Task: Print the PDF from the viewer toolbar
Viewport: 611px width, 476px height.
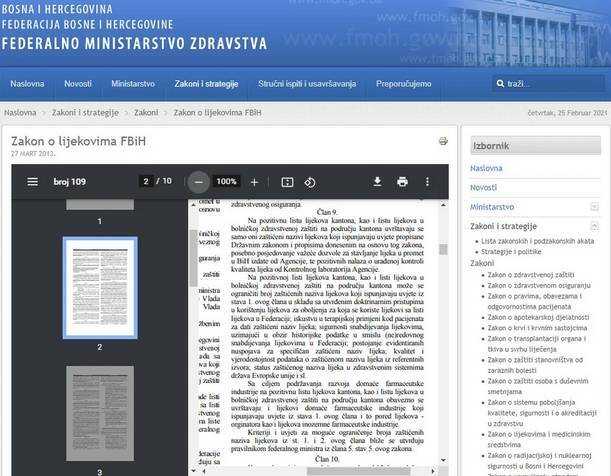Action: [x=402, y=182]
